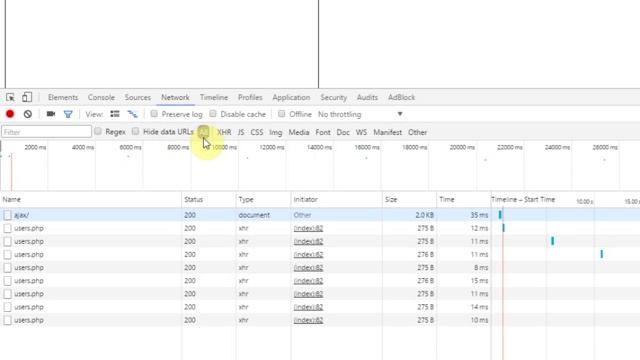The width and height of the screenshot is (640, 360).
Task: Toggle the filter funnel icon
Action: [68, 114]
